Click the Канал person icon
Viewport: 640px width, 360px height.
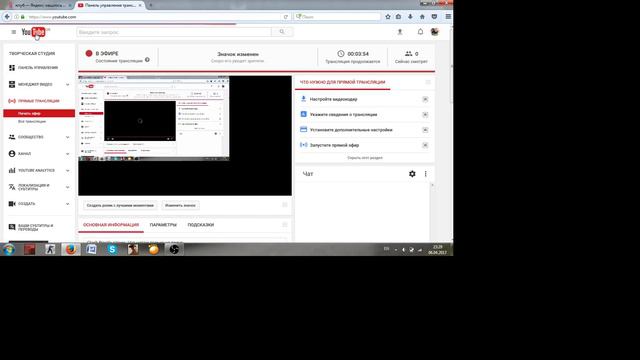[x=12, y=154]
